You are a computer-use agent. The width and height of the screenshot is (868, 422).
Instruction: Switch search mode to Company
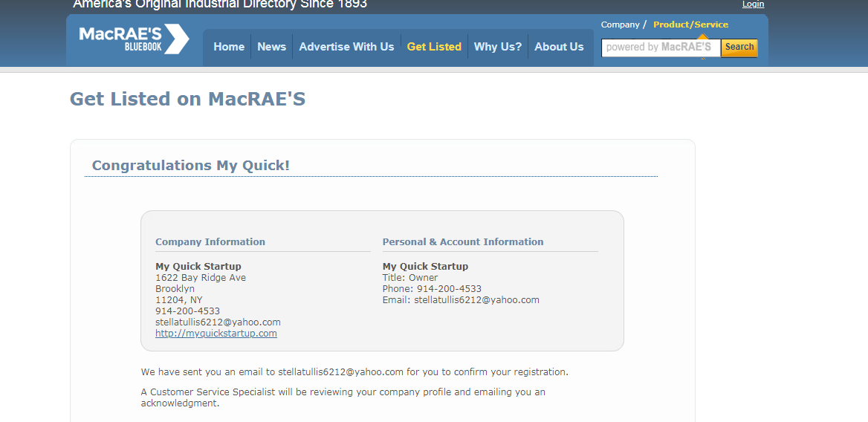tap(620, 25)
